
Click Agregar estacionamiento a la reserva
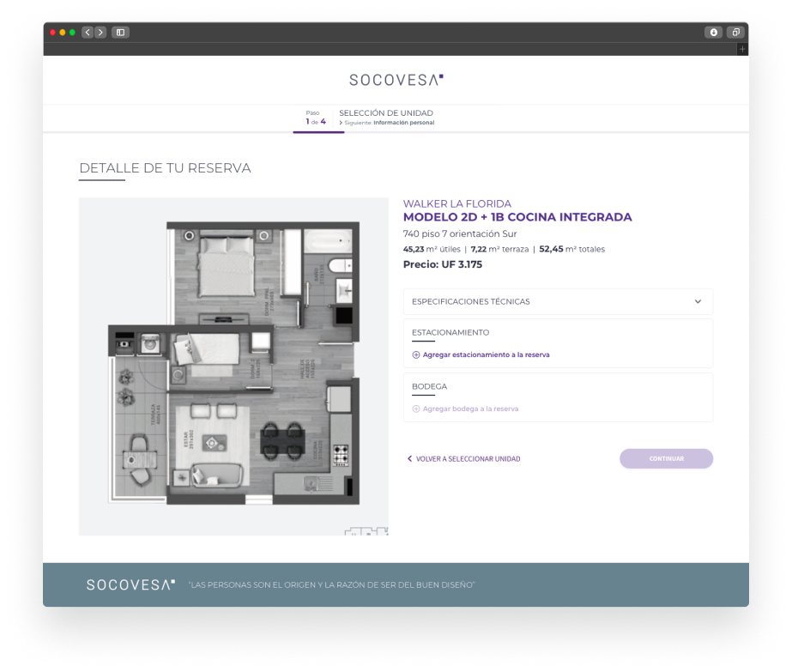click(x=486, y=354)
